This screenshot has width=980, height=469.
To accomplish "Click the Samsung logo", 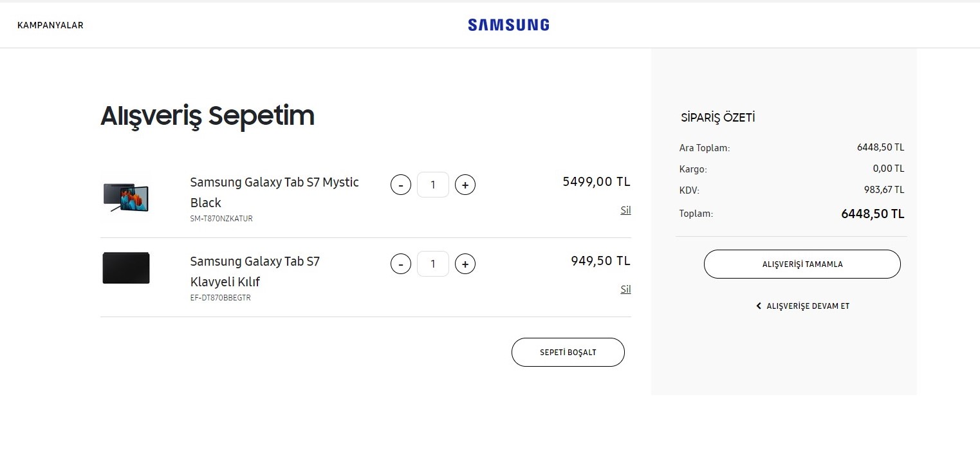I will pyautogui.click(x=508, y=25).
